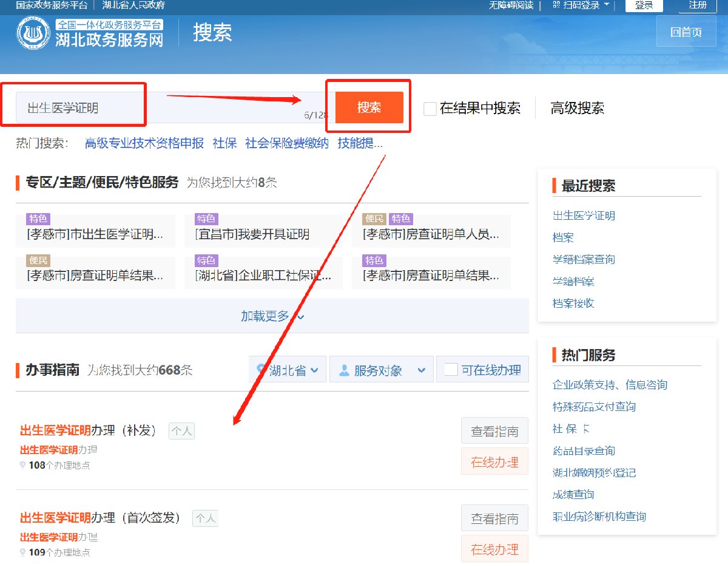Image resolution: width=728 pixels, height=567 pixels.
Task: Click the 特色 tag on 宜昌市我要开具证明
Action: pyautogui.click(x=206, y=219)
